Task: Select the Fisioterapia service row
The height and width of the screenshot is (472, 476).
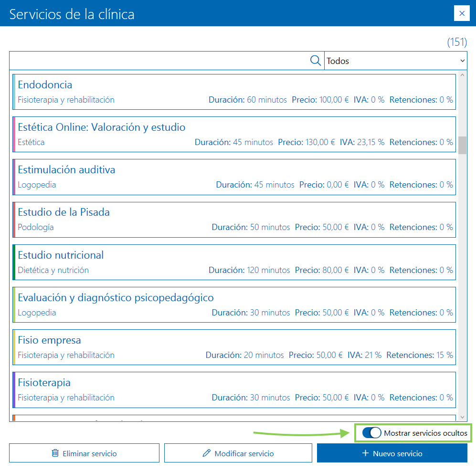Action: (234, 389)
